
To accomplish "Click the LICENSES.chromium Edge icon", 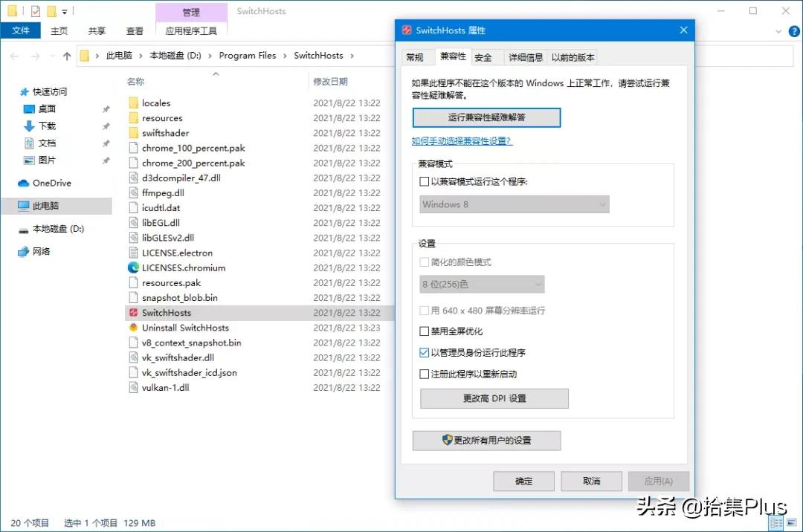I will [133, 267].
